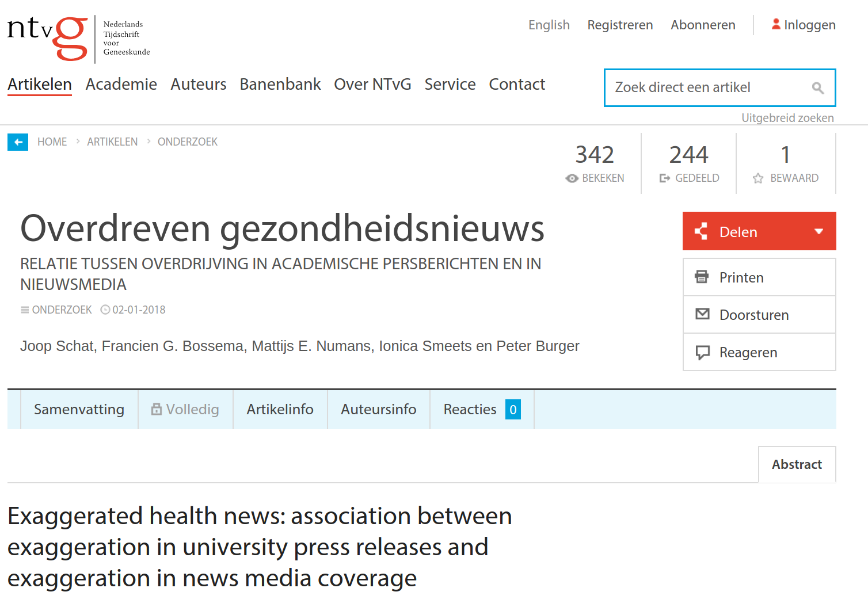Click the NTvG logo
Viewport: 868px width, 607px height.
[48, 38]
